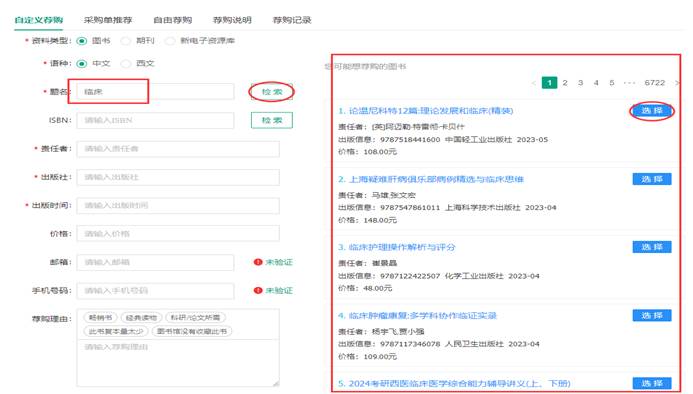Click the 责任者 input field

coord(178,149)
